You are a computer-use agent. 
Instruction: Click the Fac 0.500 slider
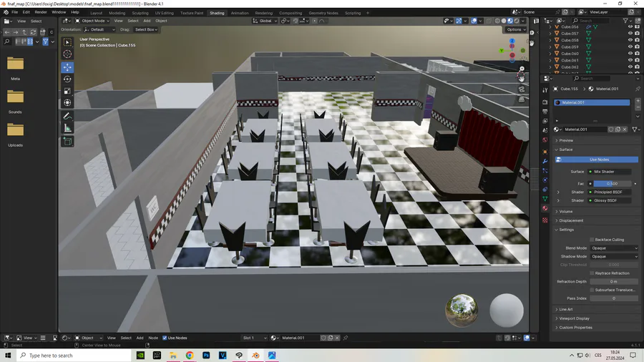[x=612, y=184]
